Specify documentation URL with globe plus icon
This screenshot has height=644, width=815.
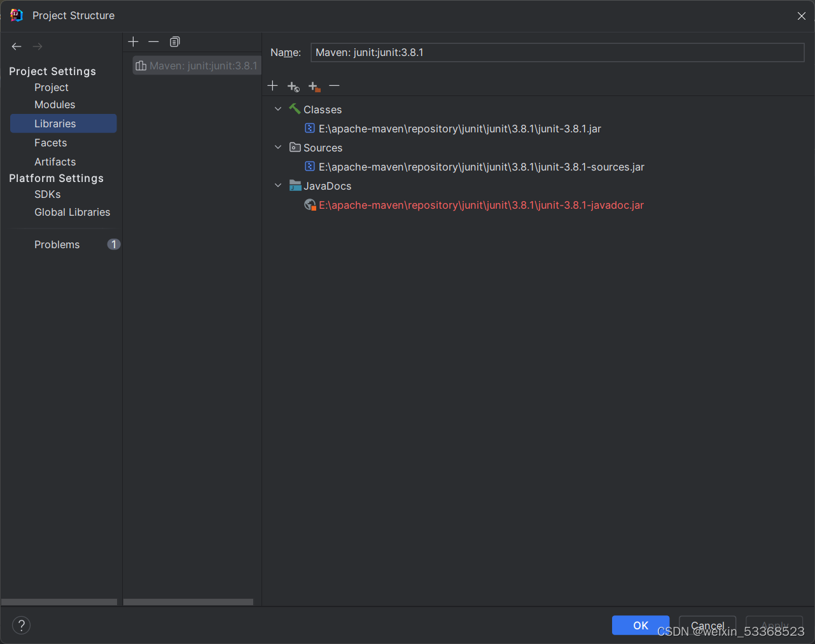point(293,87)
